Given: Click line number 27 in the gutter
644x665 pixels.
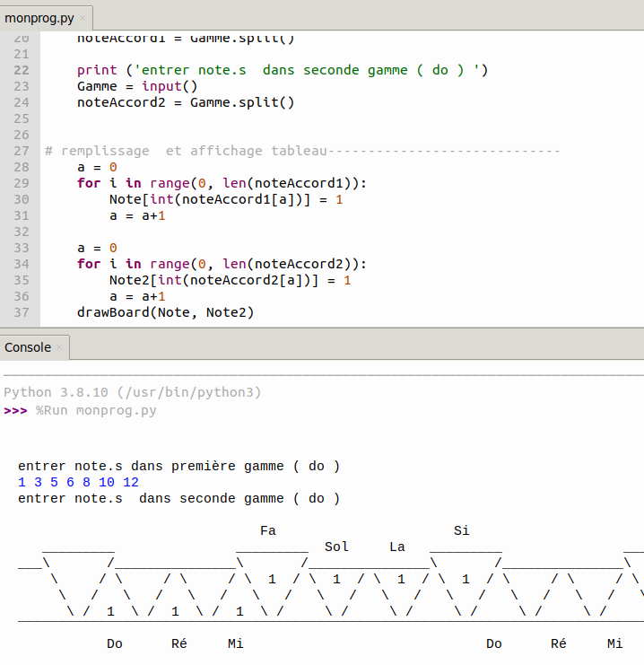Looking at the screenshot, I should 22,151.
